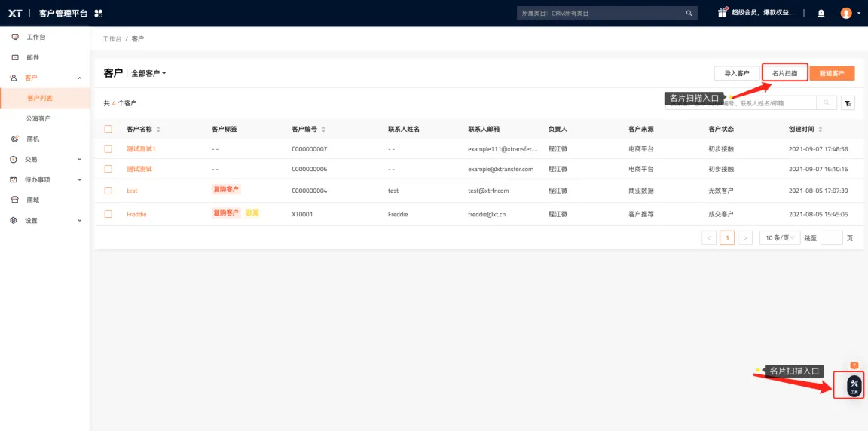The width and height of the screenshot is (868, 431).
Task: Click the search magnifier in top search bar
Action: (x=689, y=14)
